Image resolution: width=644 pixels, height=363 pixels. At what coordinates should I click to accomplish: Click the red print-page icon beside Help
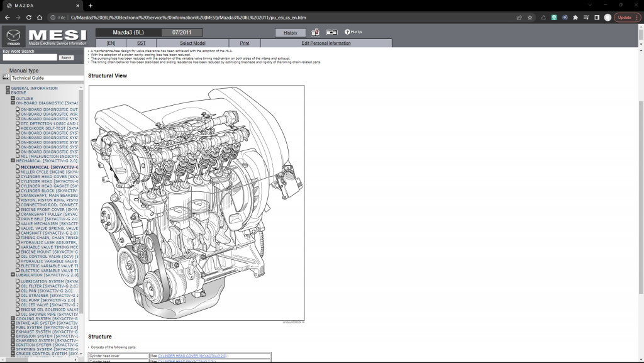pos(315,32)
